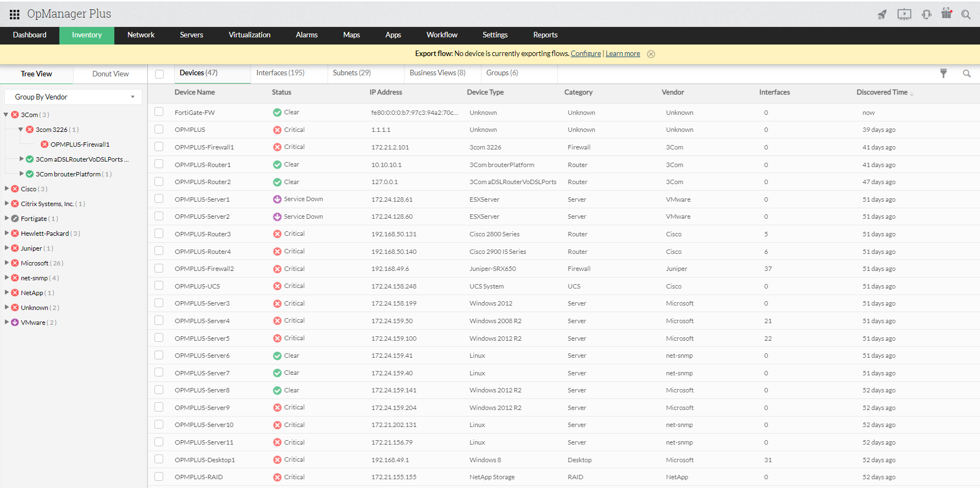Collapse the 3Com vendor tree node
This screenshot has width=980, height=488.
tap(6, 115)
